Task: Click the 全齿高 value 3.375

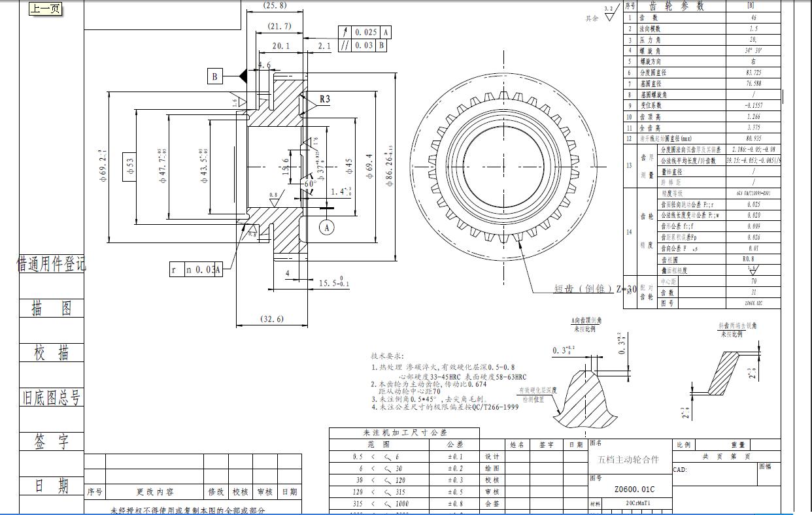Action: tap(754, 127)
